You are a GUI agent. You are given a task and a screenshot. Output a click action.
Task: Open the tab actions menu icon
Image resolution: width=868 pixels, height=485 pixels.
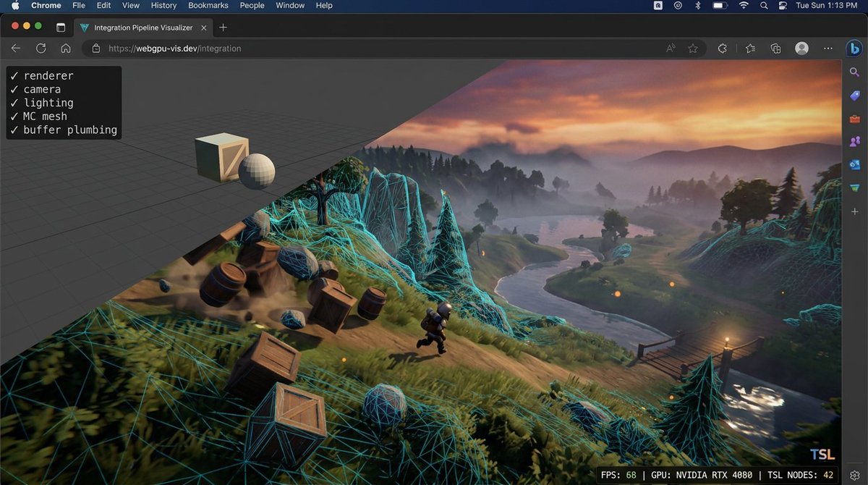[x=61, y=28]
